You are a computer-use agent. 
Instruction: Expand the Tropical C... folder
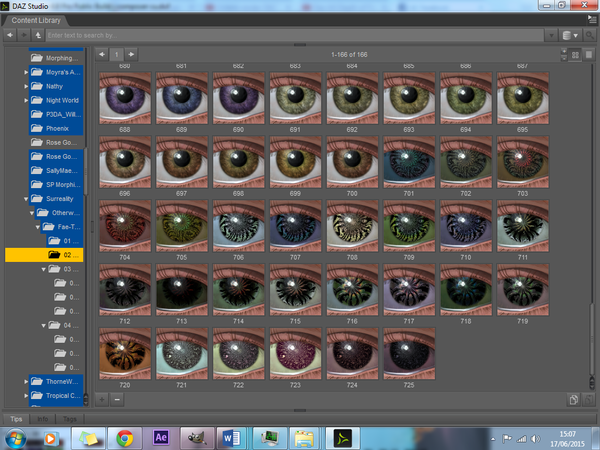click(x=26, y=396)
